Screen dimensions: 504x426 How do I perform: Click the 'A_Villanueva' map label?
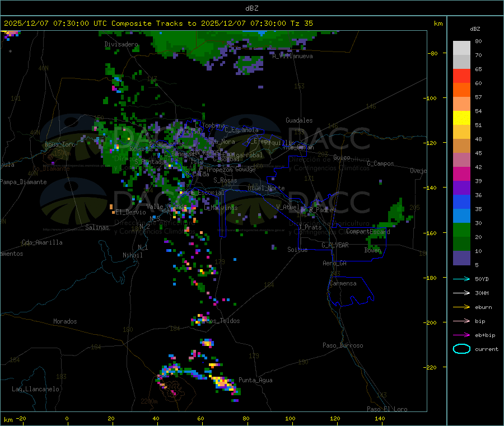click(x=292, y=56)
